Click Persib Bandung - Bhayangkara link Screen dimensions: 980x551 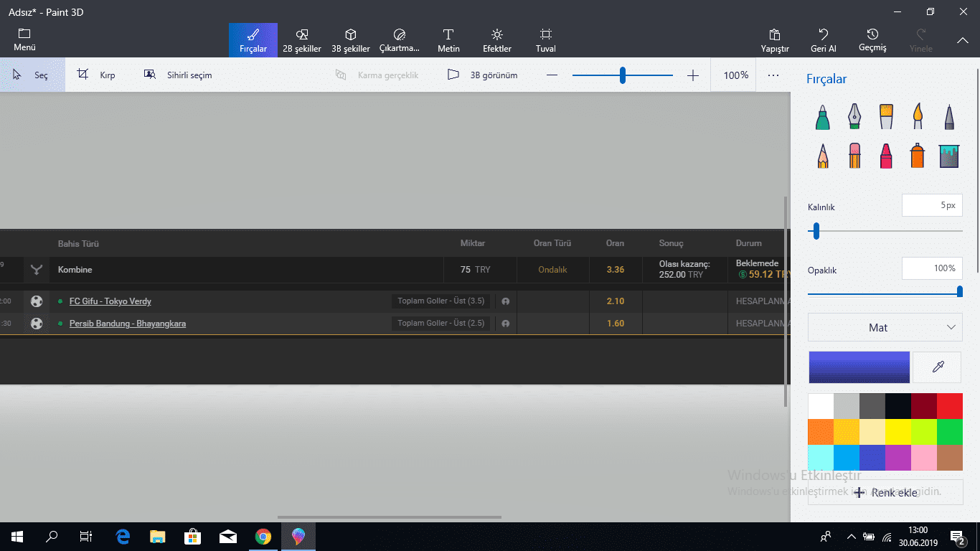point(128,324)
